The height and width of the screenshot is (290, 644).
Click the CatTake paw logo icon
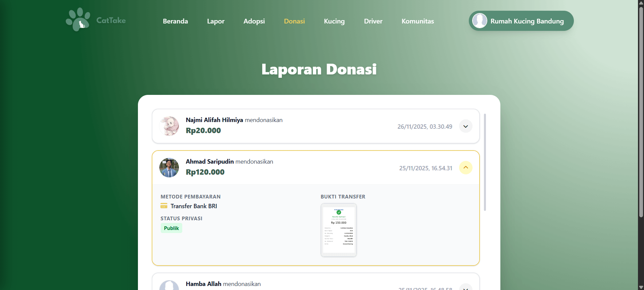(x=78, y=19)
